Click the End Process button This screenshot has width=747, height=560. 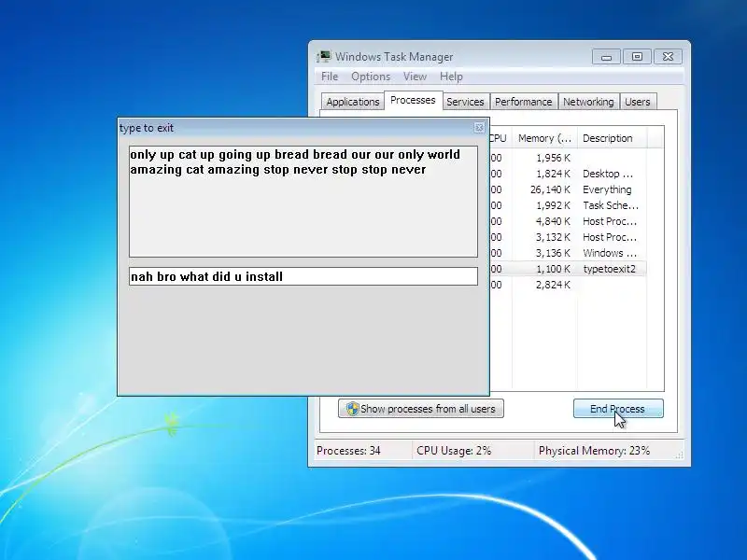(618, 409)
